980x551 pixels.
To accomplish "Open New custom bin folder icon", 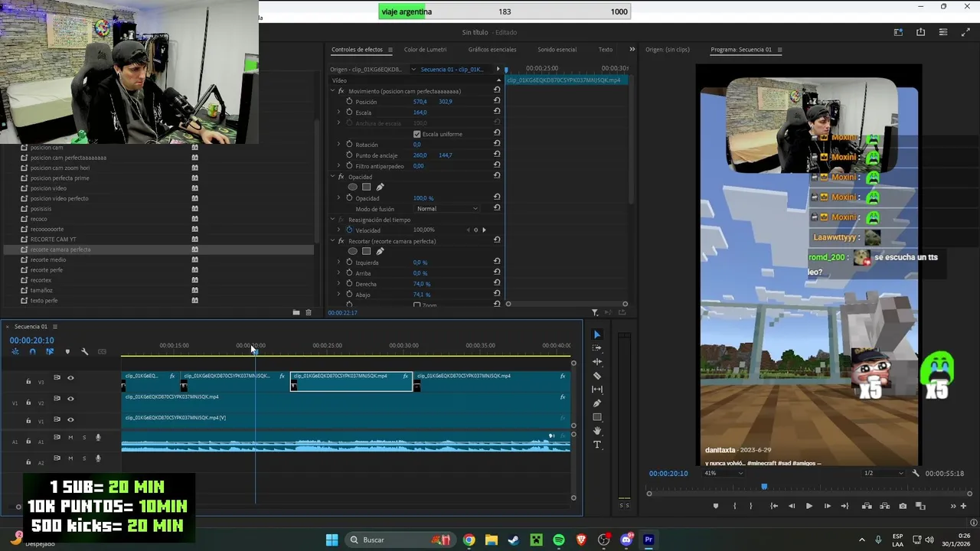I will (296, 312).
